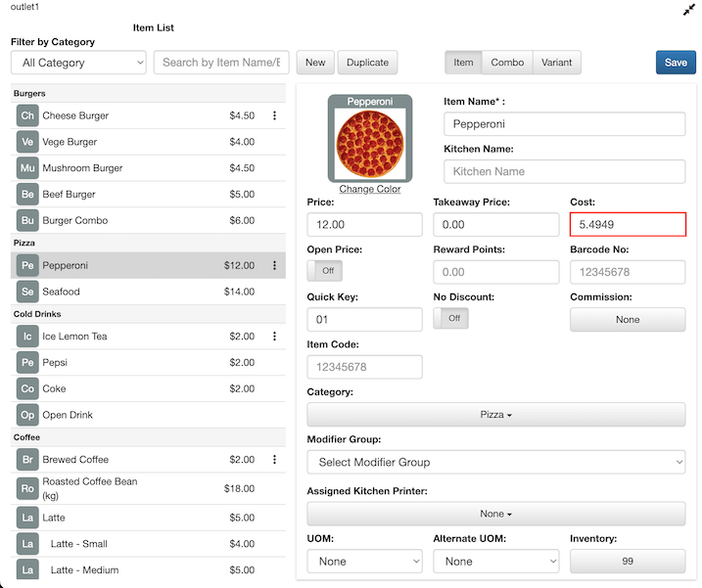
Task: Open the Assigned Kitchen Printer dropdown
Action: click(x=496, y=514)
